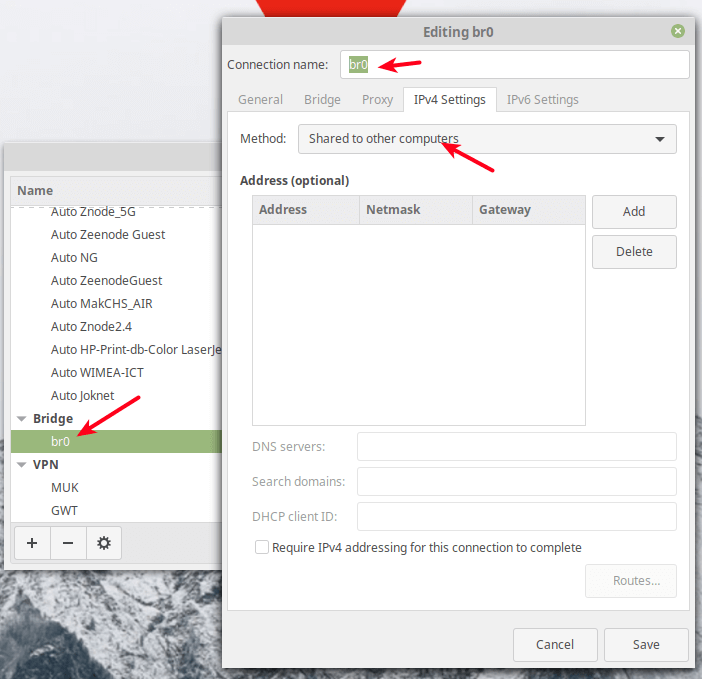
Task: Sort by the Address column header
Action: 306,209
